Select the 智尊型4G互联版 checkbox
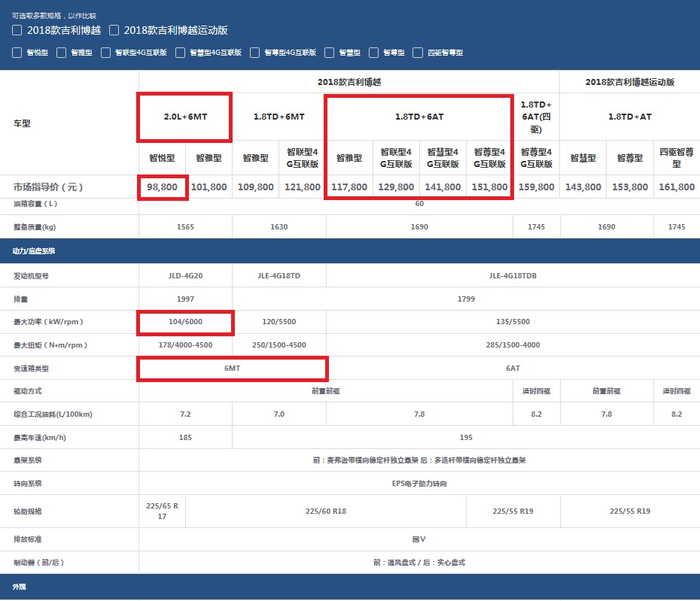 point(255,53)
